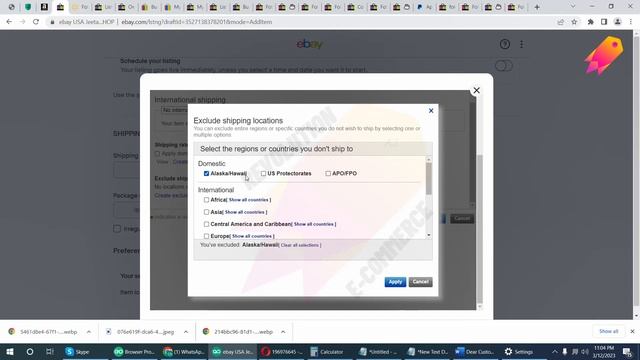This screenshot has width=640, height=360.
Task: Open the Chrome side panel icon
Action: click(x=604, y=22)
